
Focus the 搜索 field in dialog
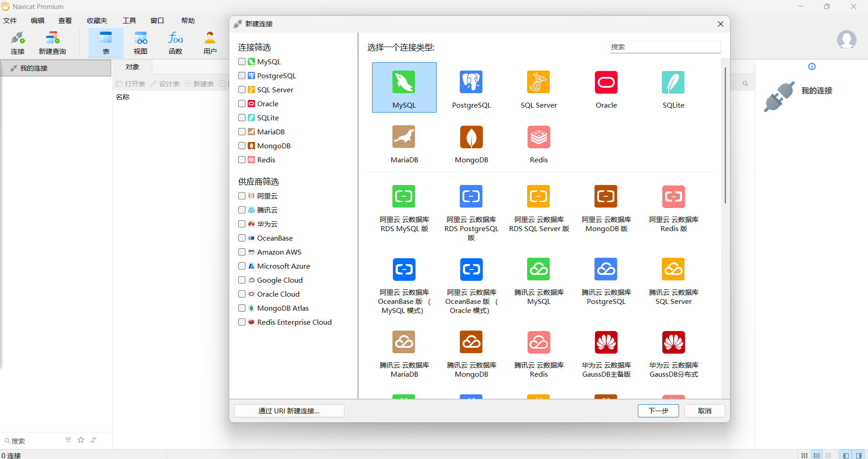pos(665,47)
